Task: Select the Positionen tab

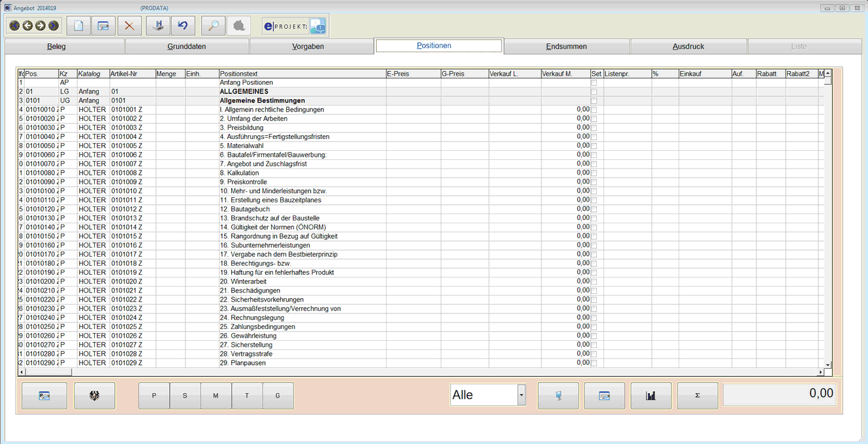Action: 439,46
